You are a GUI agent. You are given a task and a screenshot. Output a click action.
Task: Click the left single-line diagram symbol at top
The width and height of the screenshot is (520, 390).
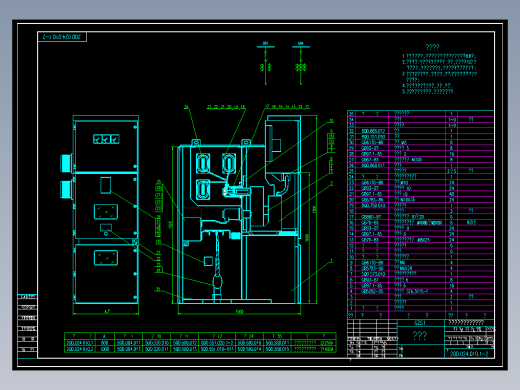(x=265, y=63)
